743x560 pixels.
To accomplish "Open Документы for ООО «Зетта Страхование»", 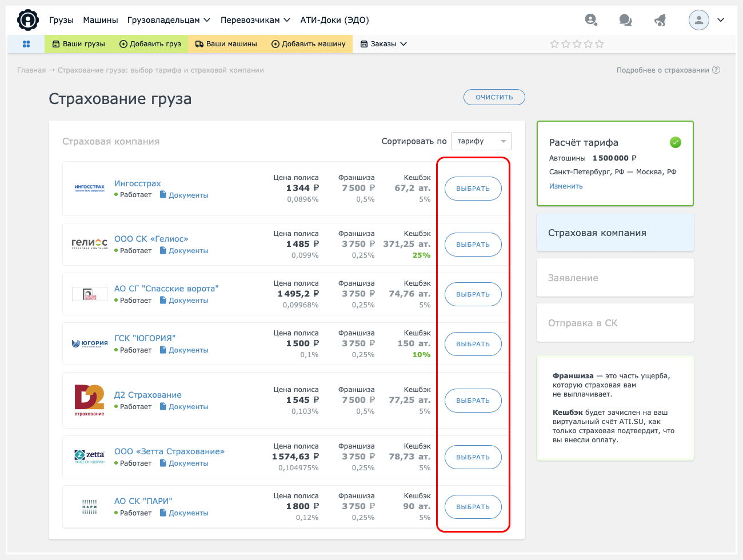I will pos(183,463).
